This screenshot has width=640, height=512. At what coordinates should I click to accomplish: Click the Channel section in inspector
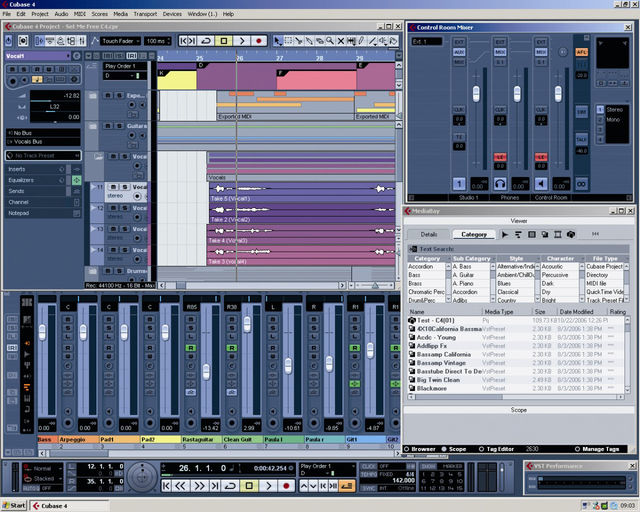pyautogui.click(x=43, y=202)
